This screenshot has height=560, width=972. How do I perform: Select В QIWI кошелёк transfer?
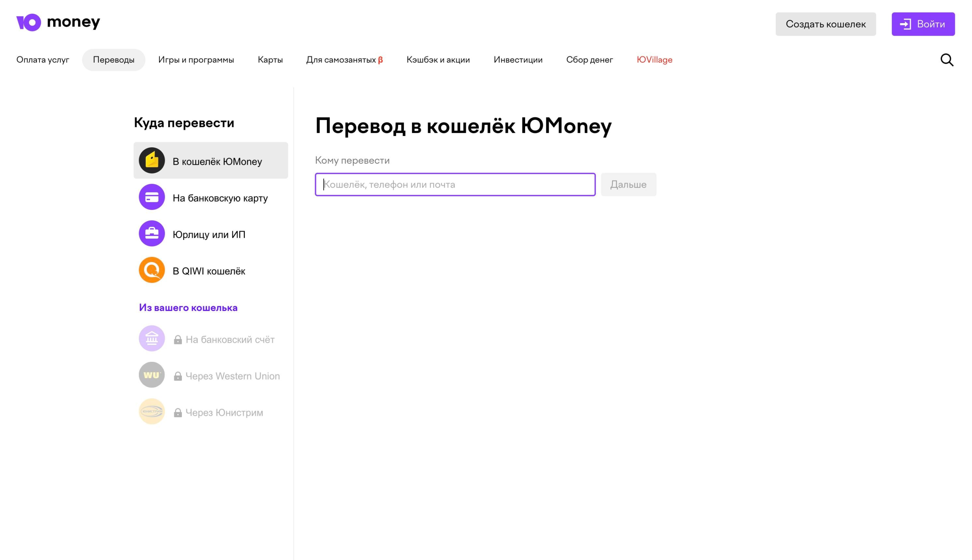click(x=211, y=270)
